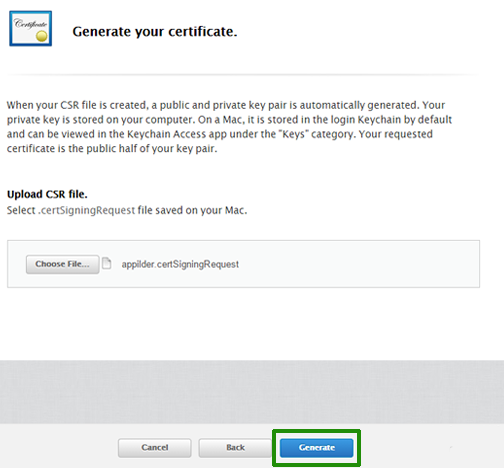Click the 'Upload CSR file.' heading
Image resolution: width=504 pixels, height=468 pixels.
tap(47, 194)
